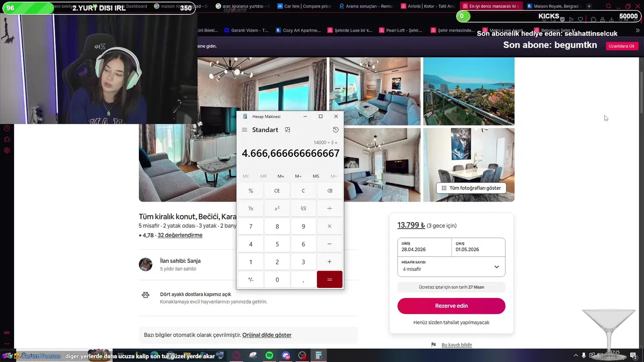Open a new browser tab with plus

[x=589, y=6]
